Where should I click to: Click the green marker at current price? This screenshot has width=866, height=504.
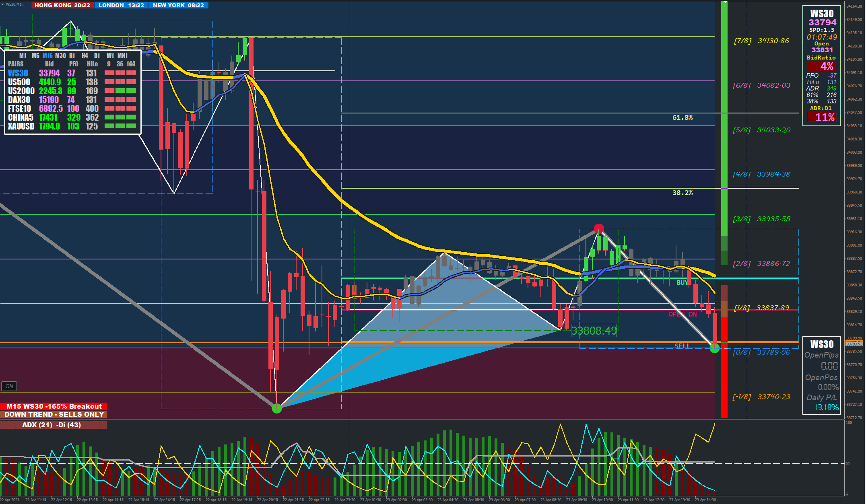pos(715,348)
